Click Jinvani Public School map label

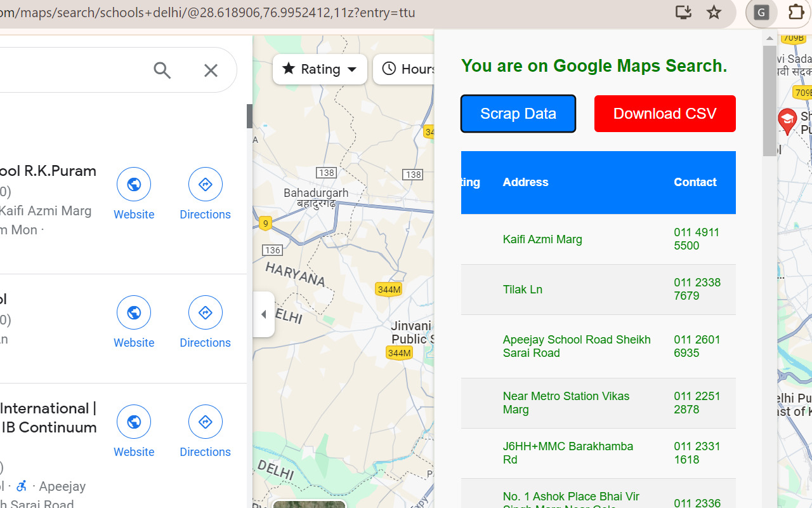click(x=412, y=332)
